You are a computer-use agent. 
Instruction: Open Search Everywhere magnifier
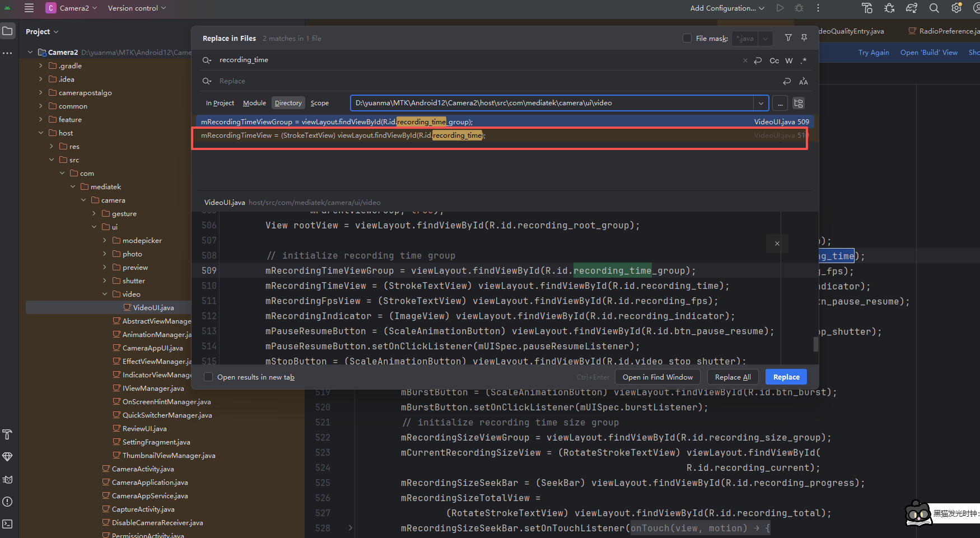pyautogui.click(x=934, y=8)
